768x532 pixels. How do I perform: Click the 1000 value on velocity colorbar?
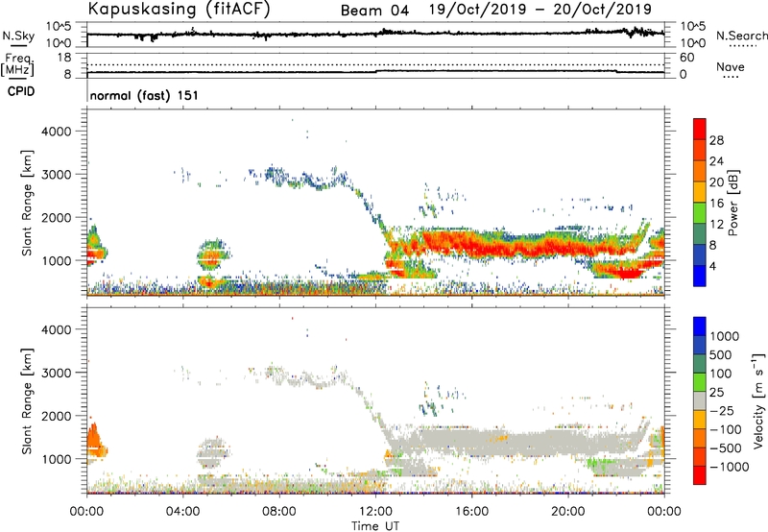[x=724, y=336]
